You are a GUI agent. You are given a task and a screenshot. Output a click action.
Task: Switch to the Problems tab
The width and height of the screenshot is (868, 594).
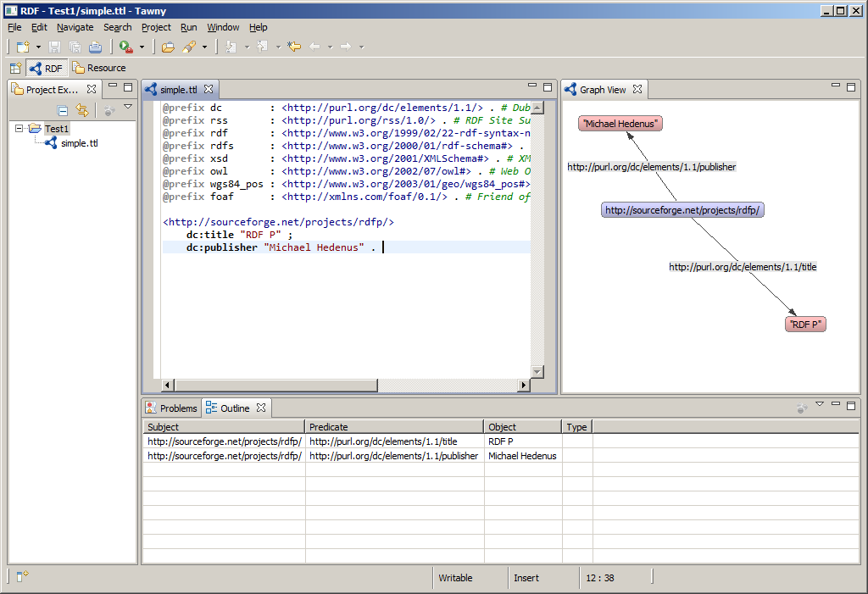171,408
